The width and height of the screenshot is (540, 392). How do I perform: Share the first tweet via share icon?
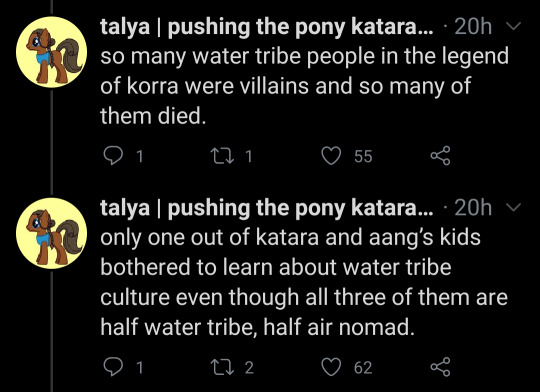click(440, 156)
